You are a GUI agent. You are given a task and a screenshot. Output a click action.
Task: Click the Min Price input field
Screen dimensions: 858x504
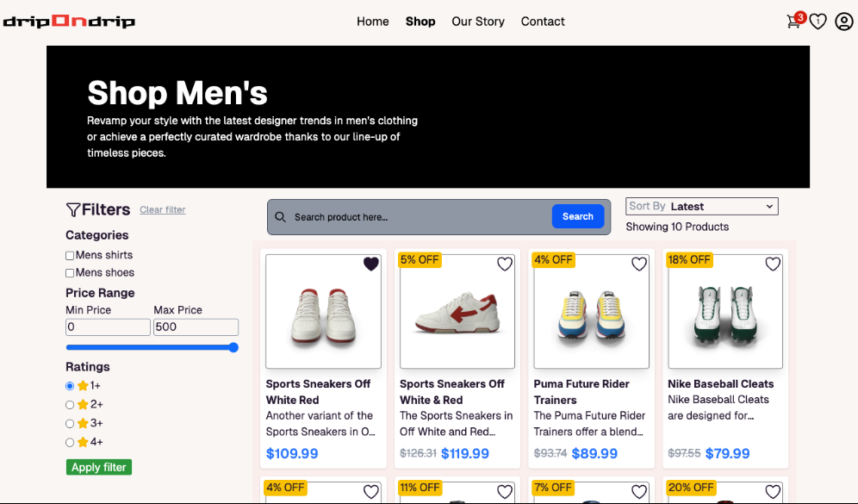coord(108,327)
